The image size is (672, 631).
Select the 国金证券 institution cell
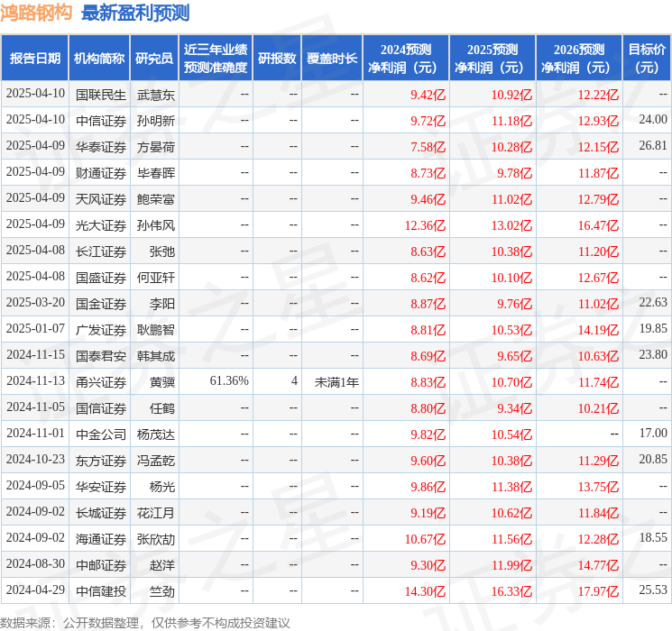pyautogui.click(x=101, y=304)
